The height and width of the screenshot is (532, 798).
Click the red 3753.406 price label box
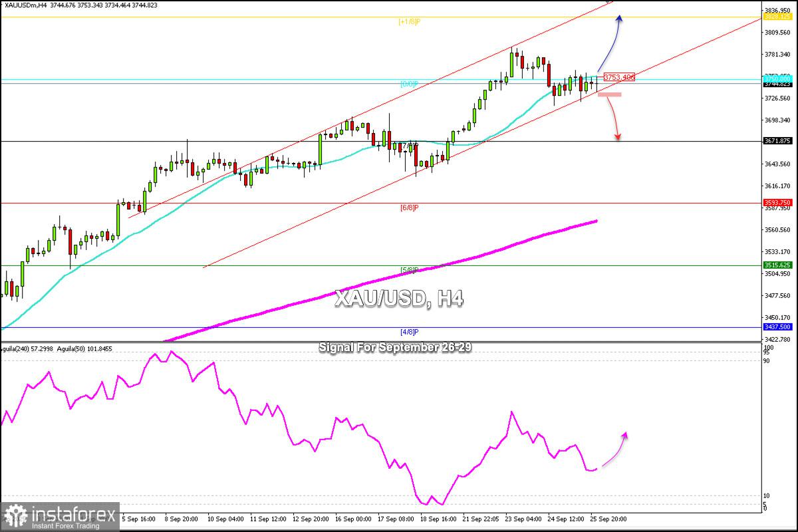[619, 77]
